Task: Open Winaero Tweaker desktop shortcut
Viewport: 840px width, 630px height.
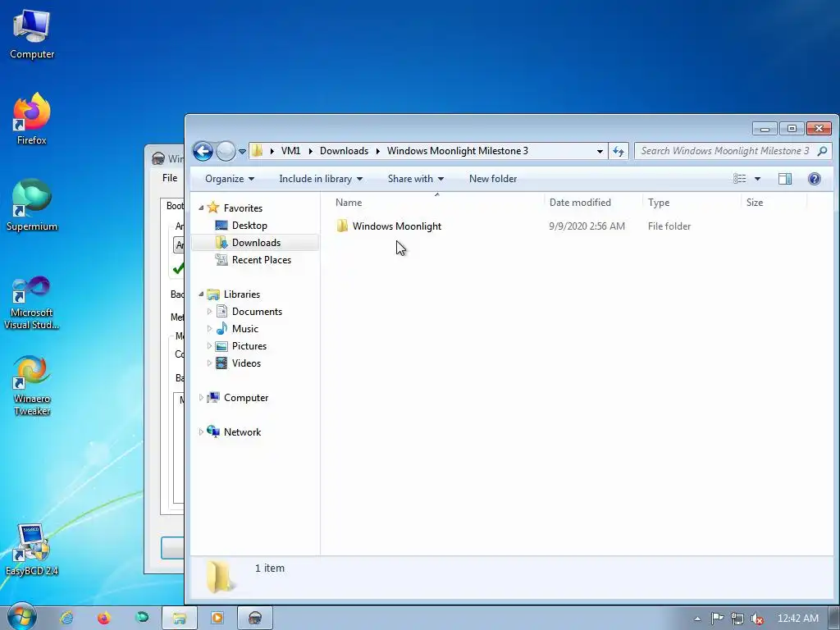Action: 32,386
